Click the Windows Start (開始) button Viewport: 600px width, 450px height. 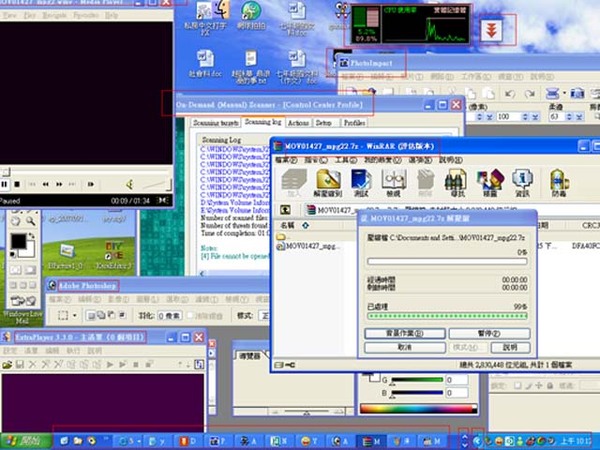click(x=26, y=441)
